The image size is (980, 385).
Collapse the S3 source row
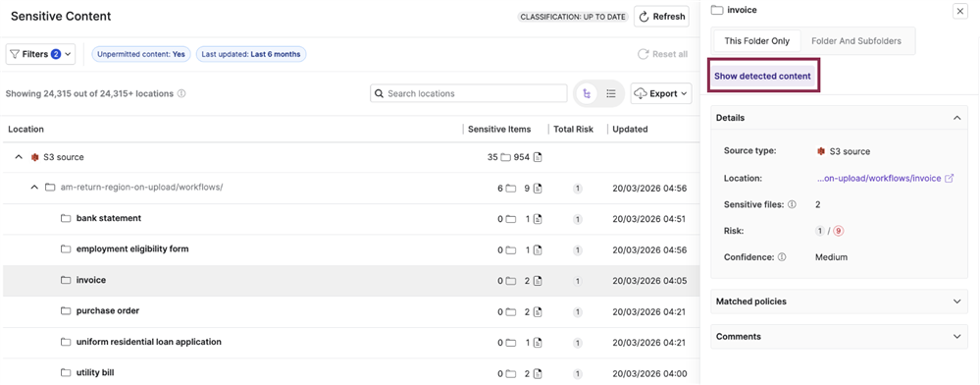[x=19, y=157]
